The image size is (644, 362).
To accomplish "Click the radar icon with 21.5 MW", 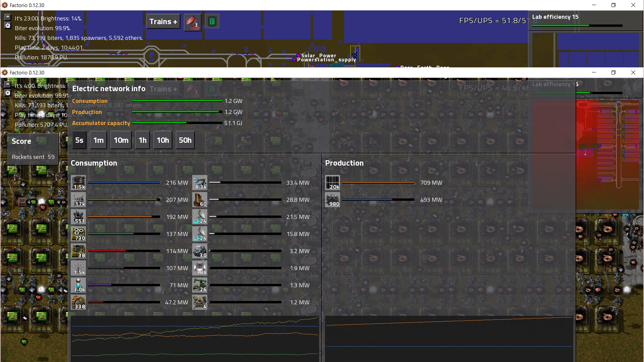I will tap(200, 217).
